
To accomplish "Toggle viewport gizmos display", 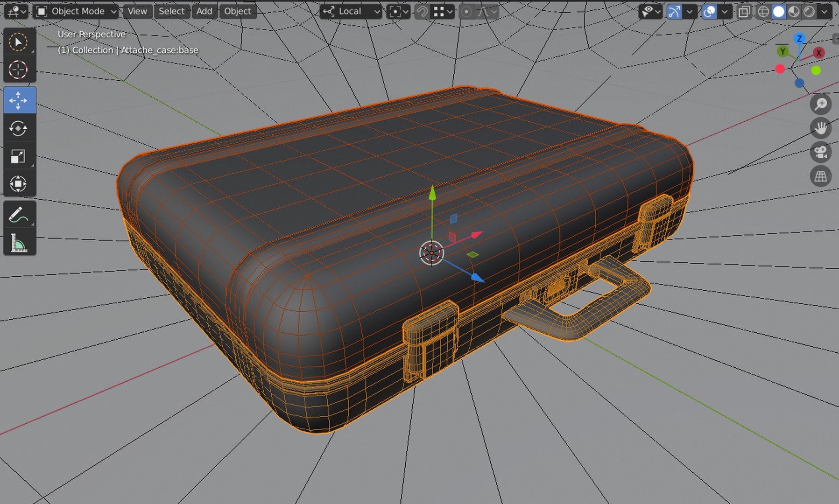I will (674, 12).
